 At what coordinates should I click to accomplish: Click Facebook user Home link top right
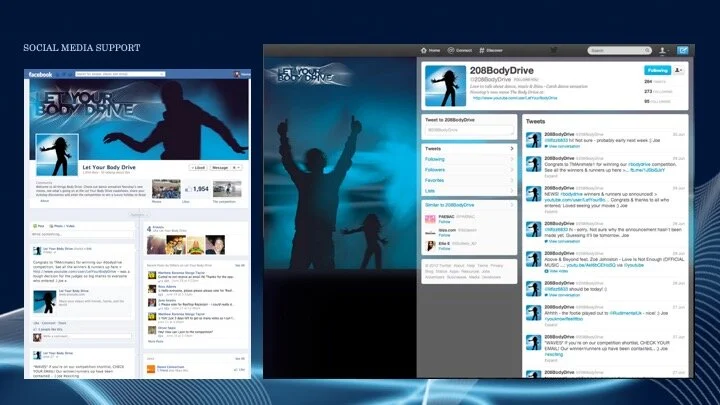click(245, 74)
